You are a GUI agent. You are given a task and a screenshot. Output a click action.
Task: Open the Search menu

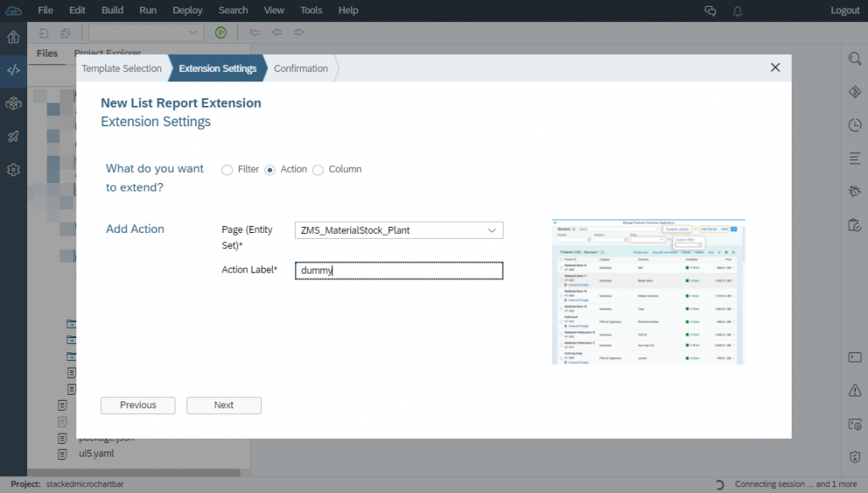233,10
